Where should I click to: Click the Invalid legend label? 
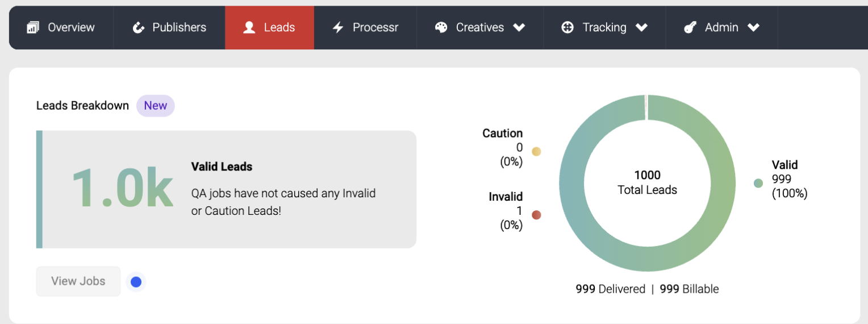(x=506, y=197)
